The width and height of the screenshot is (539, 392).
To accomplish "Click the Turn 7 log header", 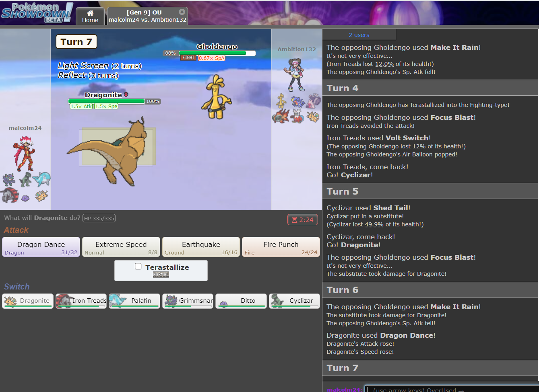I will [x=430, y=368].
